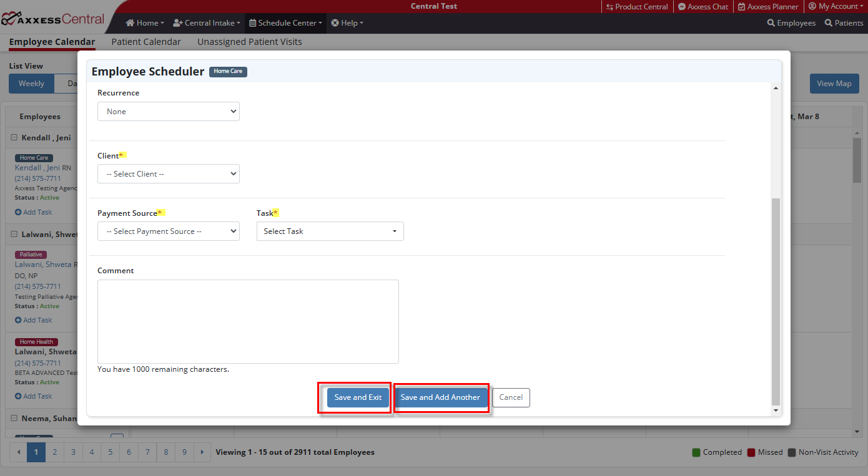Click the dialog scrollbar up arrow
868x476 pixels.
[776, 88]
